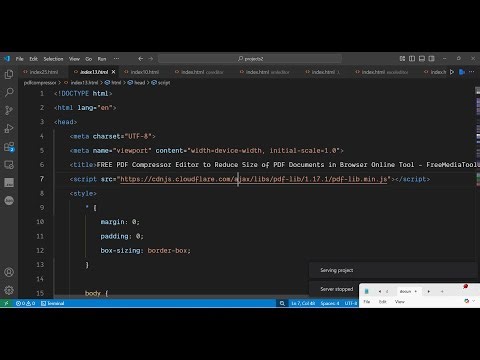This screenshot has height=360, width=480.
Task: Click the meta charset line
Action: [x=112, y=136]
